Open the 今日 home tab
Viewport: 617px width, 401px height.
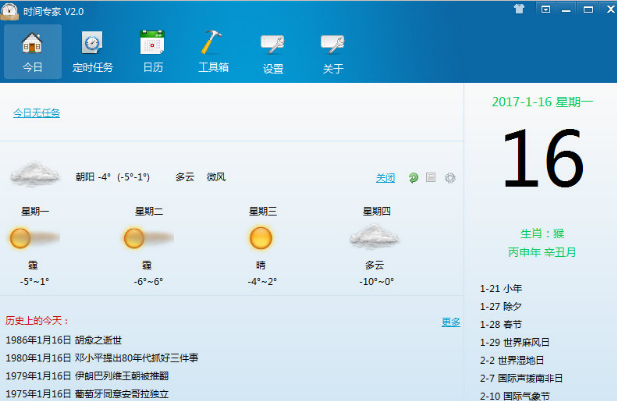point(33,52)
